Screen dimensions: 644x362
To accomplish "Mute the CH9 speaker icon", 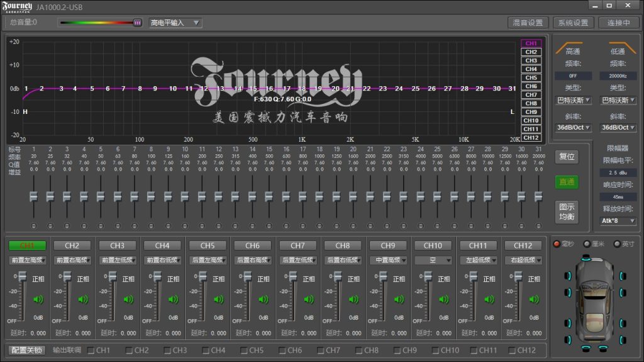I will point(399,299).
